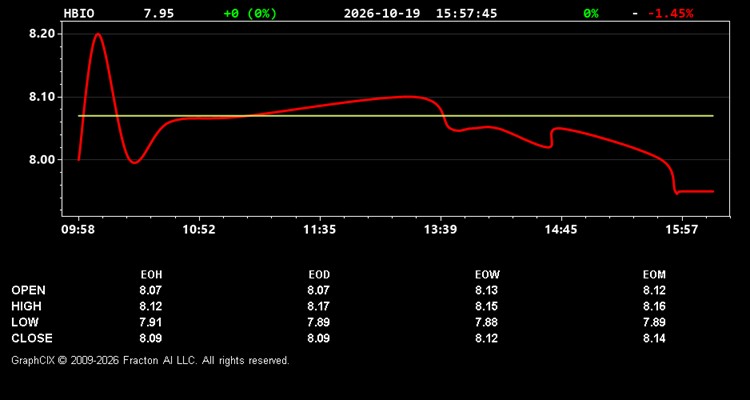Select the EOH high value 8.12

151,306
